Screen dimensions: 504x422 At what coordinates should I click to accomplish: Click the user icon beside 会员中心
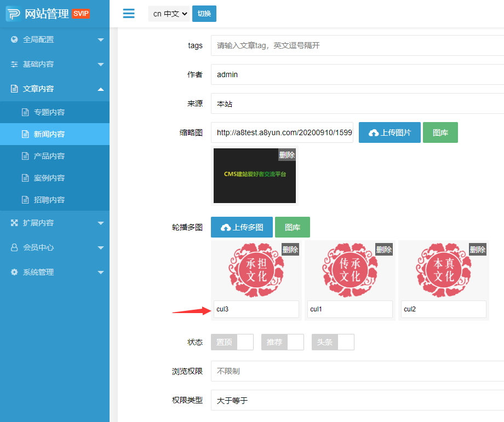click(x=13, y=247)
